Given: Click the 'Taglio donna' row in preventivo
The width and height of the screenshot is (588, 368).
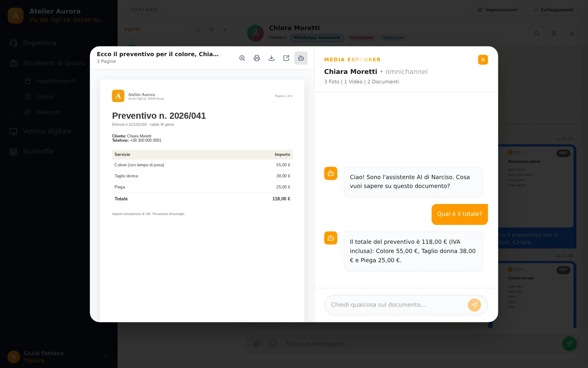Looking at the screenshot, I should [x=202, y=176].
